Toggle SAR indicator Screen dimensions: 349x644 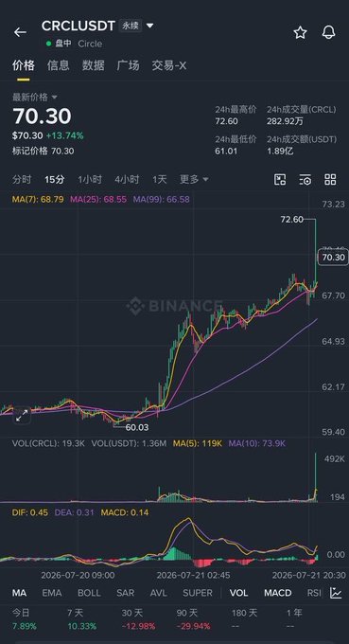click(x=125, y=593)
